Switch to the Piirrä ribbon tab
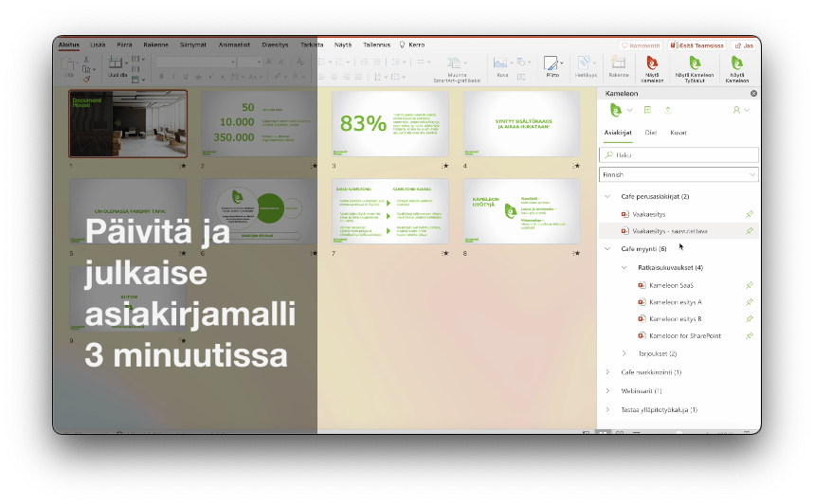This screenshot has width=814, height=504. (x=124, y=45)
